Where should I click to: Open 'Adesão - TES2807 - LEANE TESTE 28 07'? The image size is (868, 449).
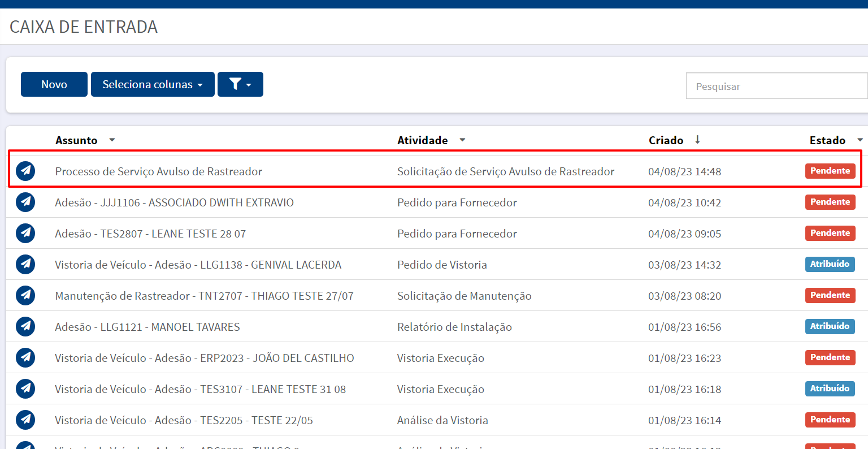(x=150, y=234)
